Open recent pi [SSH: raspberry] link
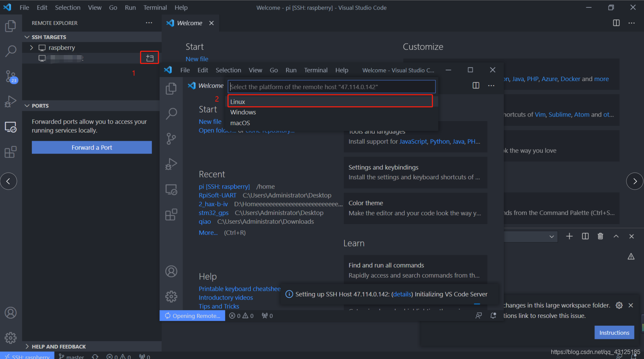644x359 pixels. click(224, 186)
